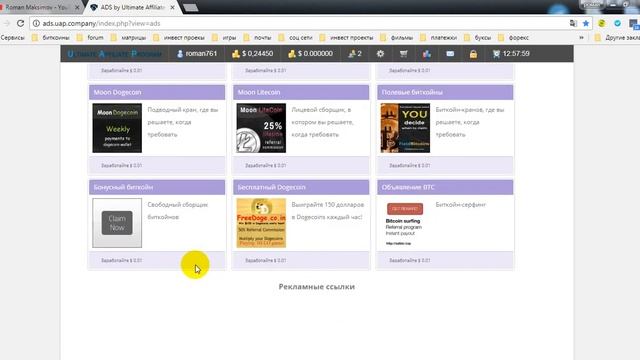Image resolution: width=640 pixels, height=360 pixels.
Task: Open the Moon Dogecoin ad thumbnail
Action: click(117, 128)
